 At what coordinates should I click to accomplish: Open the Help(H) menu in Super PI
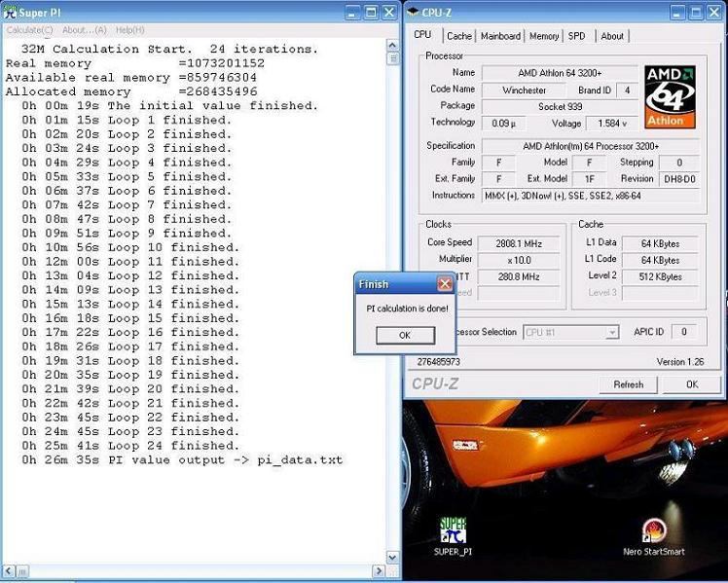coord(130,30)
